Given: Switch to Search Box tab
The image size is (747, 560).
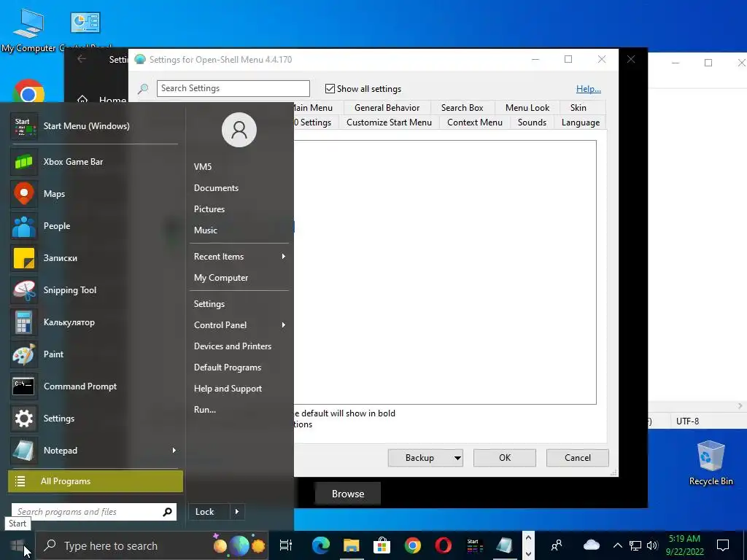Looking at the screenshot, I should coord(462,108).
